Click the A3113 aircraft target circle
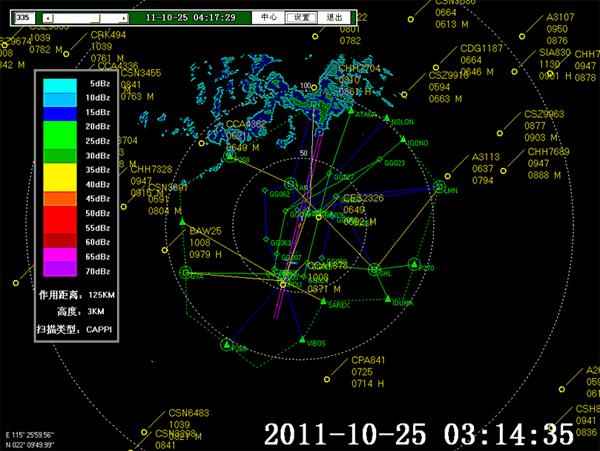The image size is (600, 451). click(447, 176)
